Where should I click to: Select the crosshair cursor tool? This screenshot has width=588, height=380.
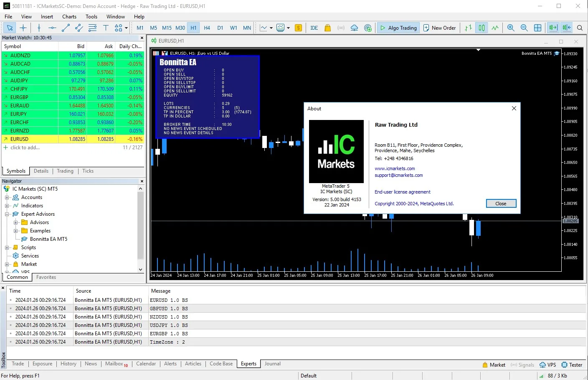[x=23, y=28]
